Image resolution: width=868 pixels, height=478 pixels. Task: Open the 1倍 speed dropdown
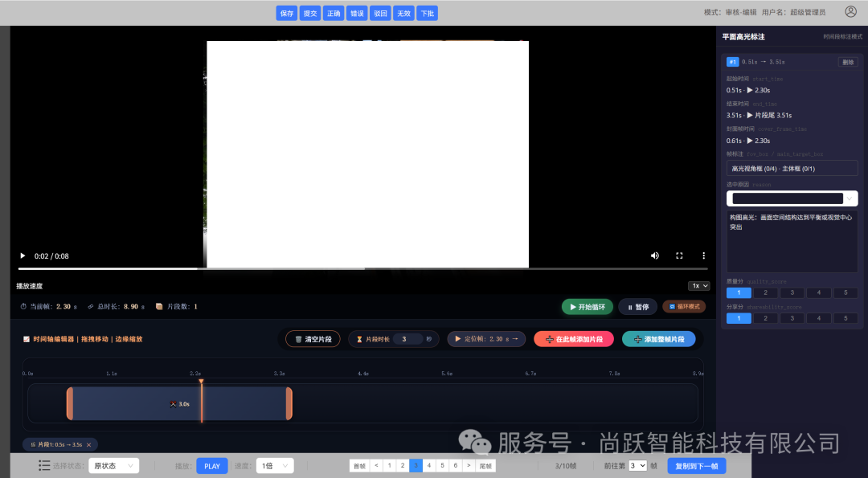point(275,466)
